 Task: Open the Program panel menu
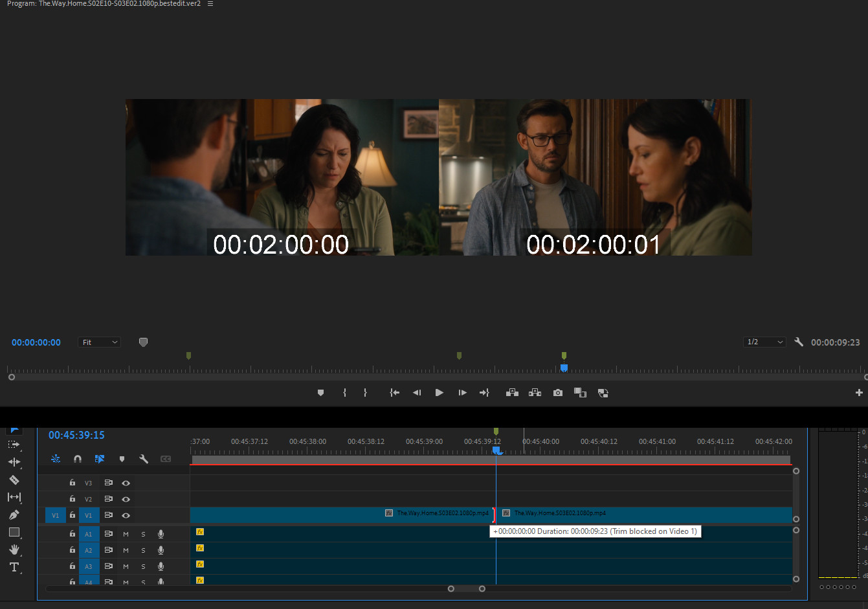(210, 4)
